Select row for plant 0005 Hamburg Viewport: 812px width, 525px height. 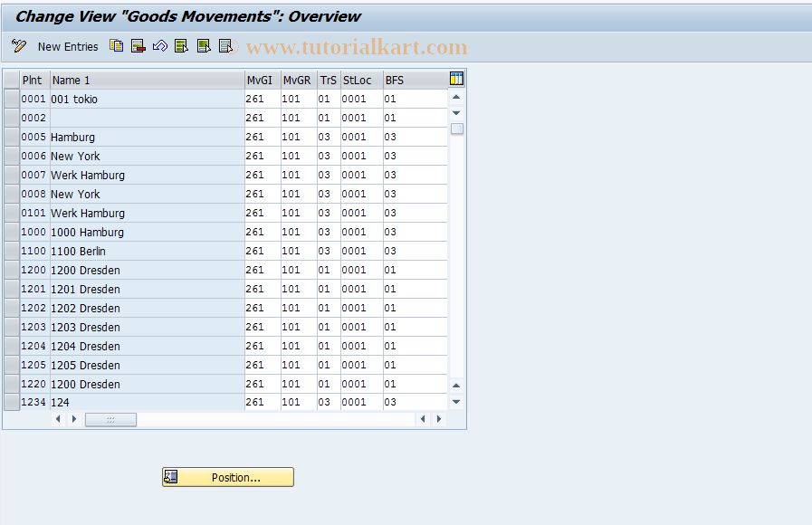pos(12,138)
